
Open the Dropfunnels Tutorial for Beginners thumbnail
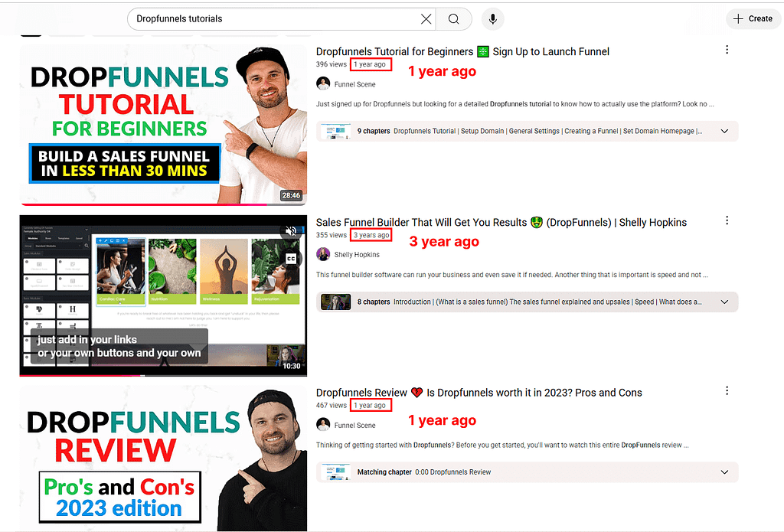[x=163, y=125]
